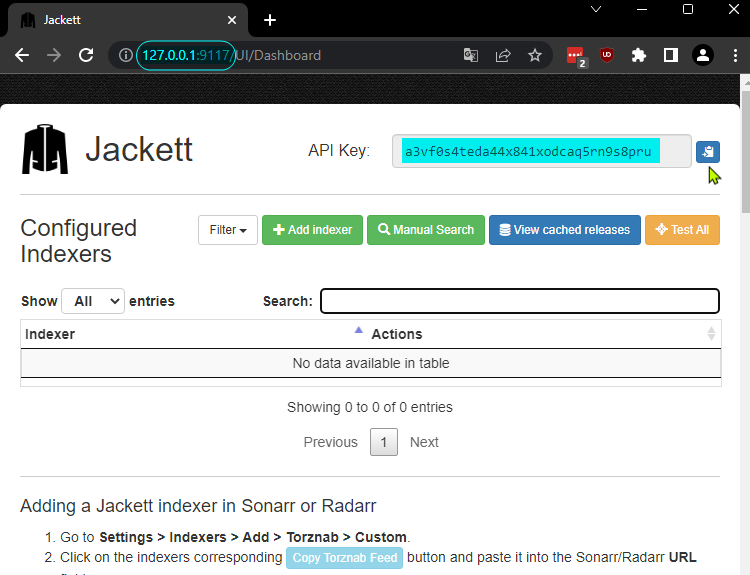Screen dimensions: 750x575
Task: Click the Next pagination link
Action: pyautogui.click(x=424, y=442)
